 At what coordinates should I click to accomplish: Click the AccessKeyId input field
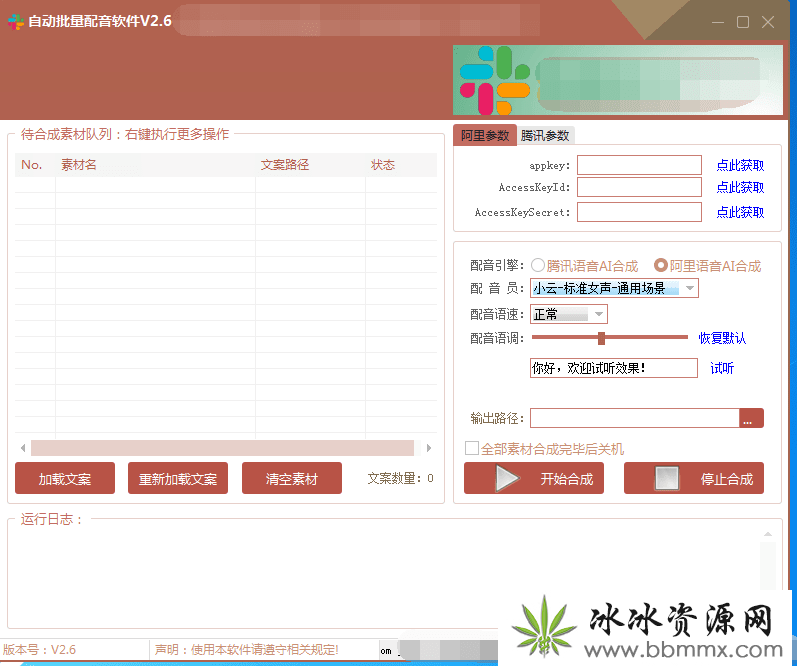(x=639, y=187)
